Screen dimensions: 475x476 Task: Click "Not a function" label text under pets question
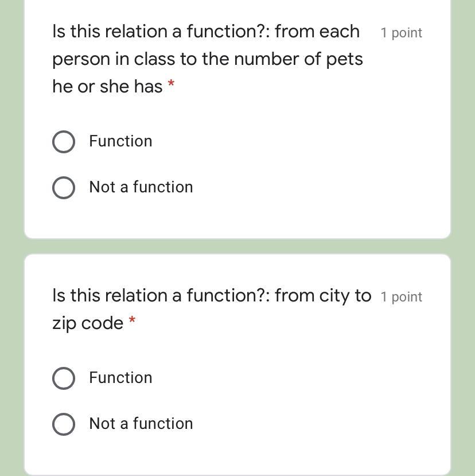pyautogui.click(x=141, y=187)
